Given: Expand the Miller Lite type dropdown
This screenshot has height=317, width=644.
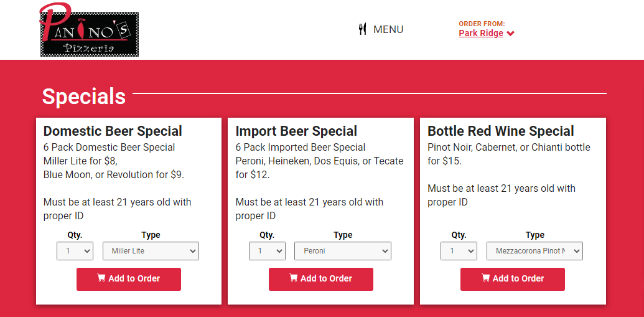Looking at the screenshot, I should click(x=151, y=251).
